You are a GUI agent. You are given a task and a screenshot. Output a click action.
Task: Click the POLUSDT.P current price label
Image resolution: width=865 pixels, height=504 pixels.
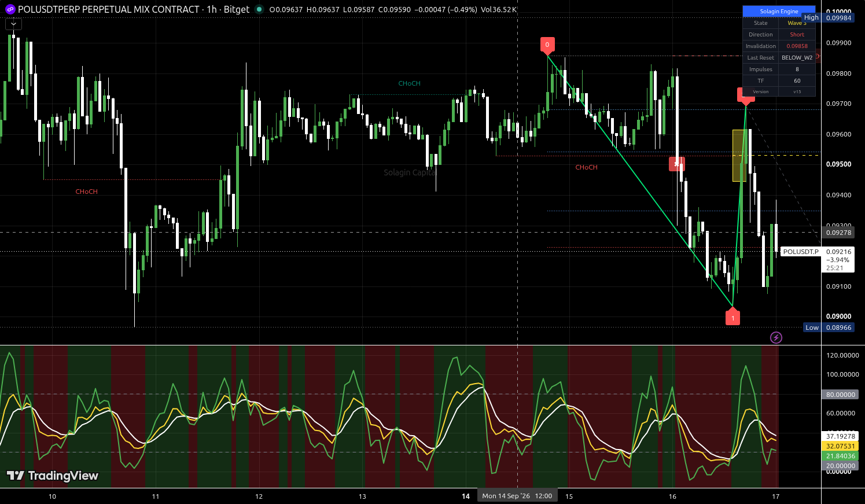tap(801, 252)
